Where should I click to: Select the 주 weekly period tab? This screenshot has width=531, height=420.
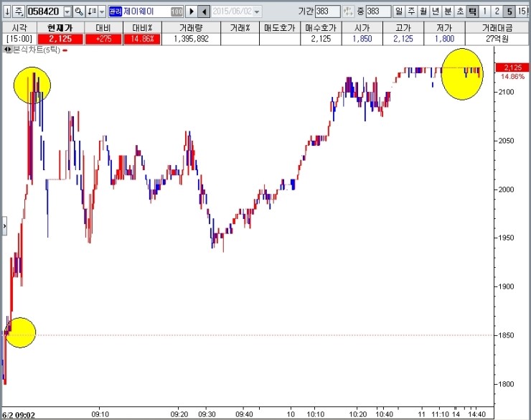pyautogui.click(x=411, y=11)
